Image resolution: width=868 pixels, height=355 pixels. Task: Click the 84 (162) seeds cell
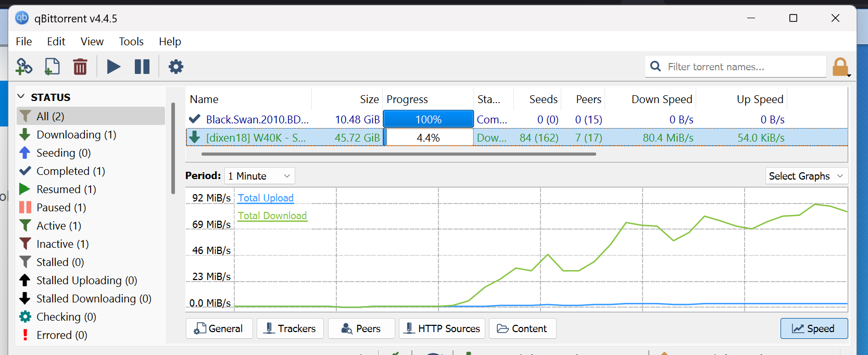pyautogui.click(x=539, y=137)
